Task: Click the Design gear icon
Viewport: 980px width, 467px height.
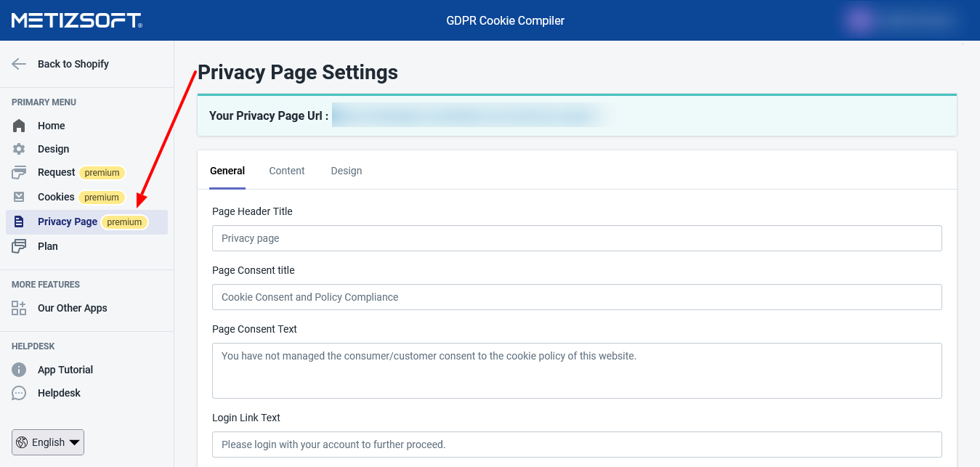Action: (19, 149)
